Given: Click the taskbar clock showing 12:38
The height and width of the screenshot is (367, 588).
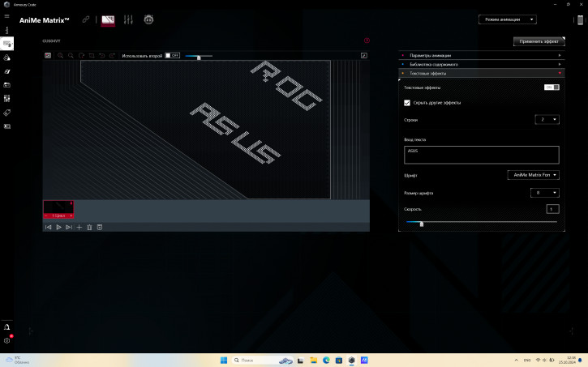Looking at the screenshot, I should [567, 361].
